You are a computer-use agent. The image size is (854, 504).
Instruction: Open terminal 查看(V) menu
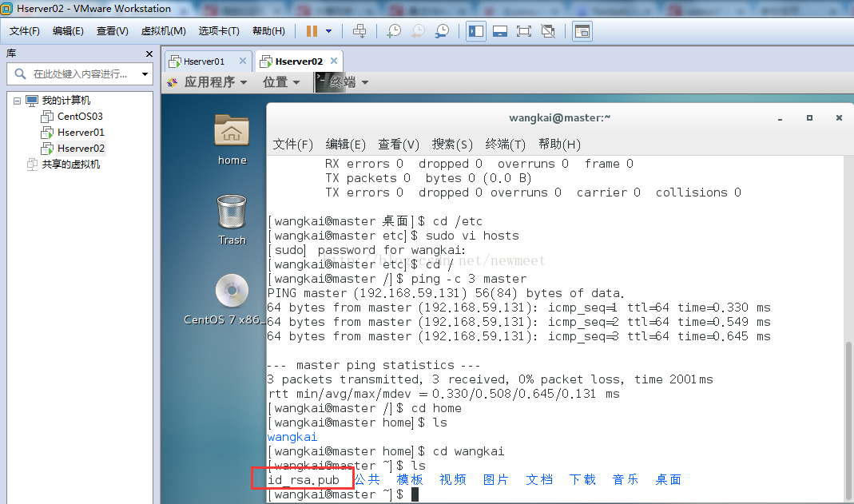pyautogui.click(x=399, y=145)
